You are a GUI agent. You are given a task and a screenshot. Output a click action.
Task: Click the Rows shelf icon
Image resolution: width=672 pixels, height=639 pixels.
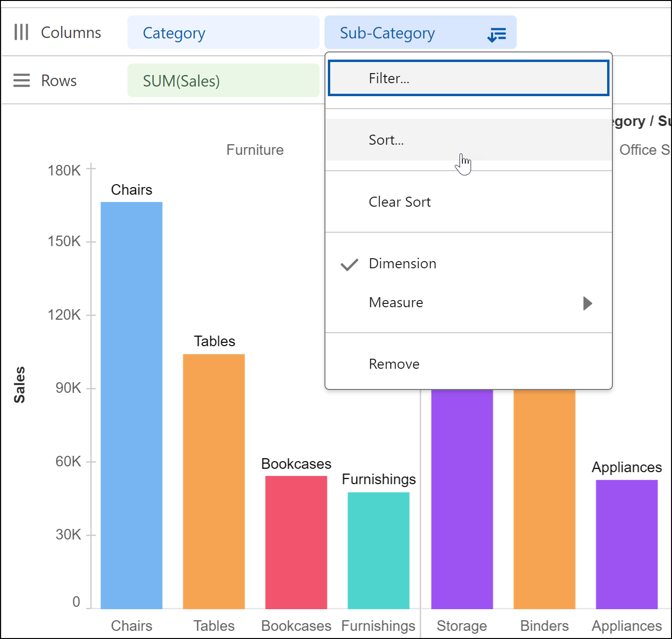coord(21,80)
